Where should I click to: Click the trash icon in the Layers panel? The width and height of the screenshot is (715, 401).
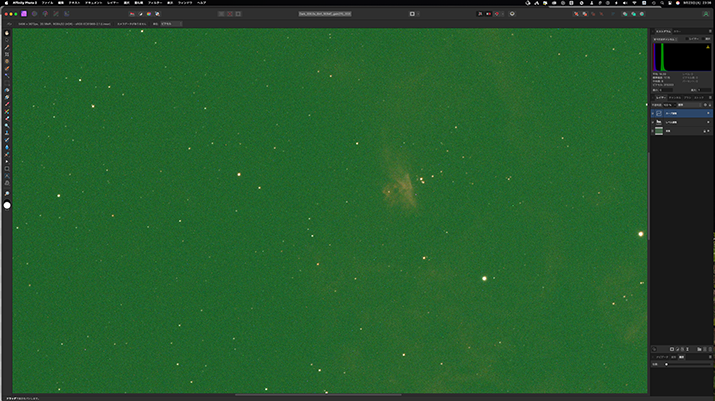(709, 348)
